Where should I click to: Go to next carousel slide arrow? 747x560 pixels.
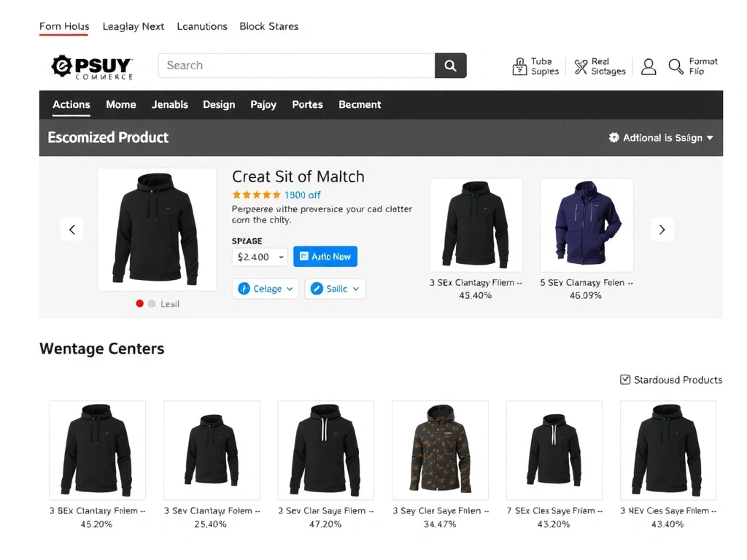[x=662, y=230]
